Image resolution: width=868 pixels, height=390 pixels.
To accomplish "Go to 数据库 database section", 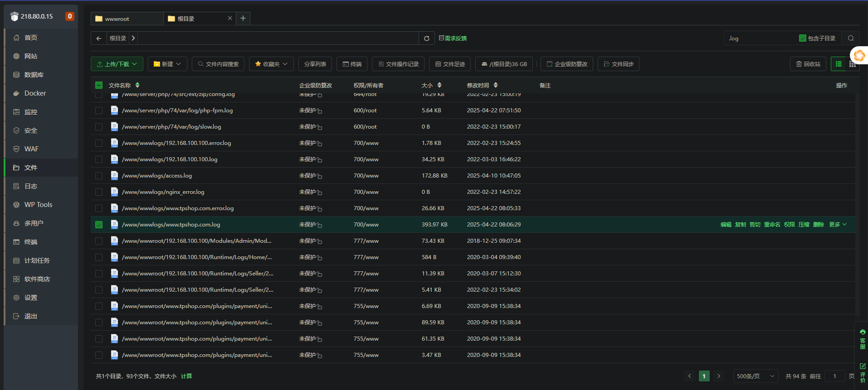I will coord(34,75).
